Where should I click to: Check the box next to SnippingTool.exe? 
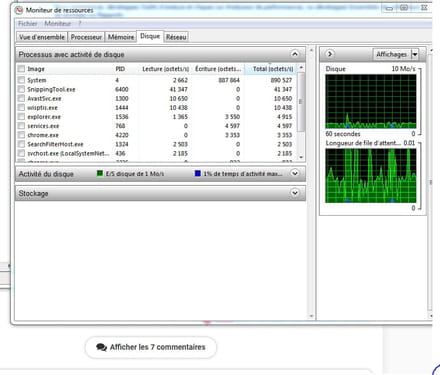coord(21,89)
